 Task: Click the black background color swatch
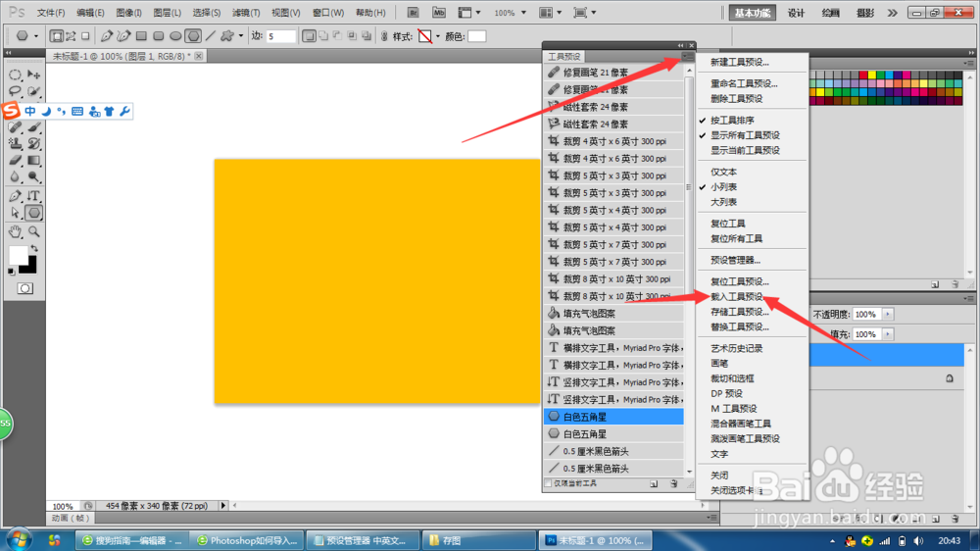coord(29,267)
